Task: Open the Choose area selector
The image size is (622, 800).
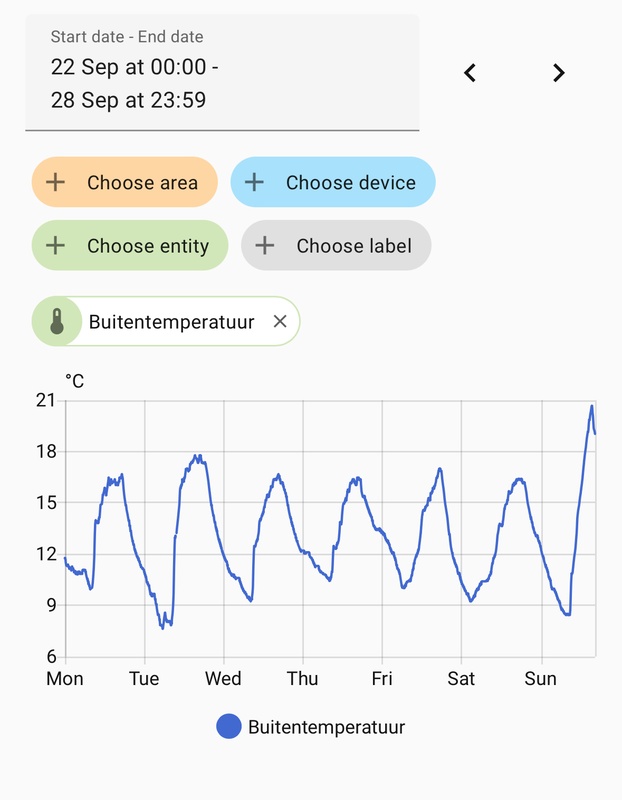Action: (x=142, y=182)
